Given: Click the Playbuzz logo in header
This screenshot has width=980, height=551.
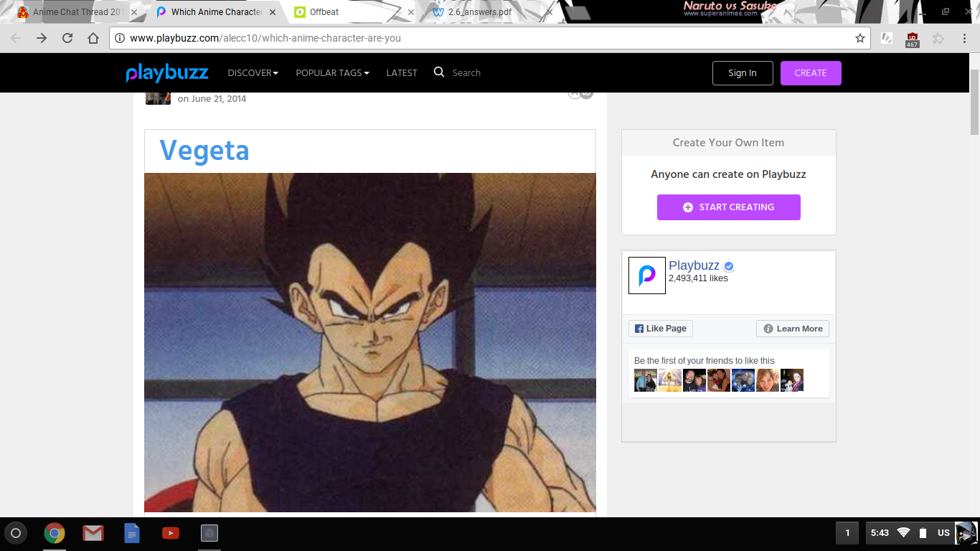Looking at the screenshot, I should (167, 72).
